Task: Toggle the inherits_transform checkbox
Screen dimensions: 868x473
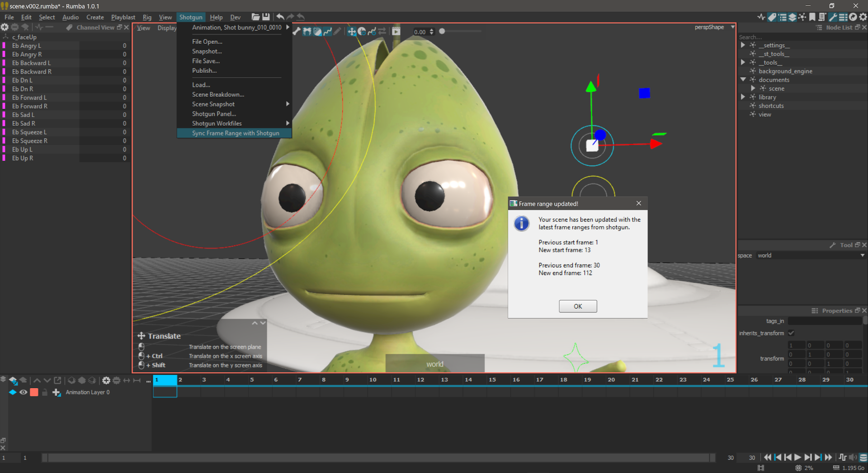Action: [x=791, y=333]
